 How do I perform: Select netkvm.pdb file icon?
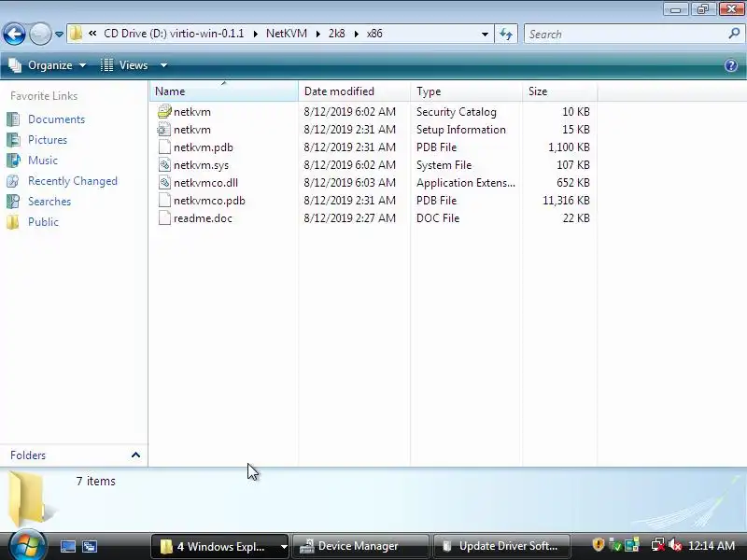coord(164,147)
